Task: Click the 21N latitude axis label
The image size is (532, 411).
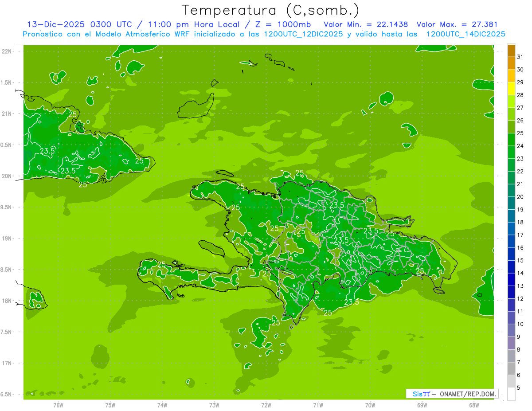Action: click(7, 114)
